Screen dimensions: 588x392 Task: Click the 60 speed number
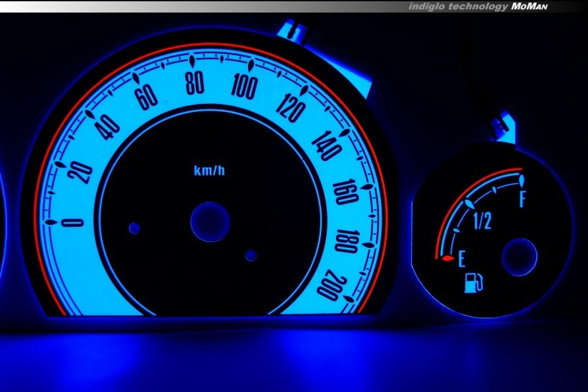145,97
